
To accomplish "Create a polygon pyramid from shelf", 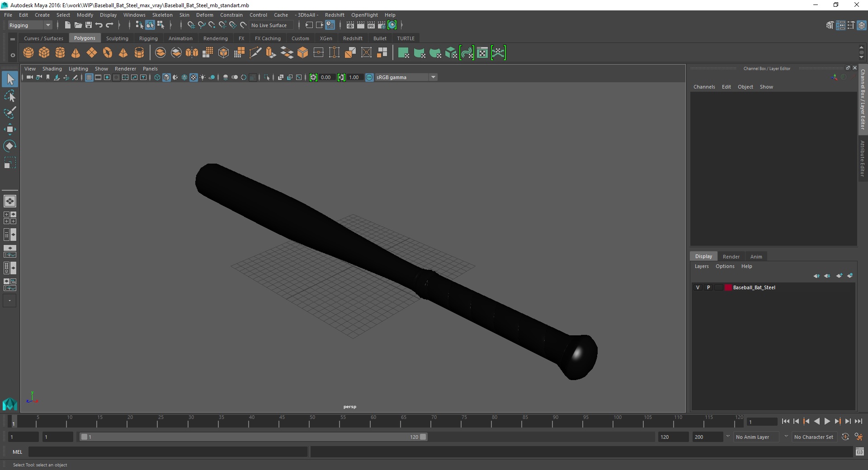I will 123,53.
